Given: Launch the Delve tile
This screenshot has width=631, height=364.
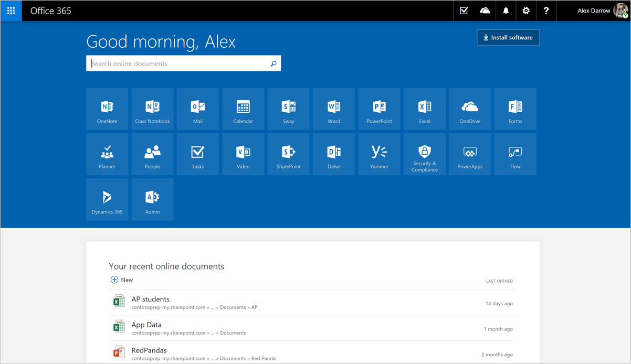Looking at the screenshot, I should (334, 154).
